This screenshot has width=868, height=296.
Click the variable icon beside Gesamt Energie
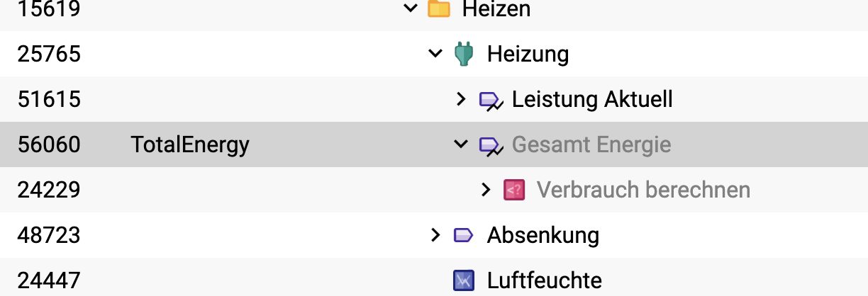pos(490,145)
